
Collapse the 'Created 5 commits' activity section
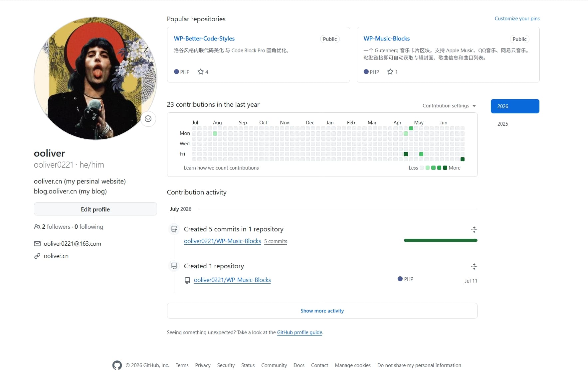coord(474,230)
